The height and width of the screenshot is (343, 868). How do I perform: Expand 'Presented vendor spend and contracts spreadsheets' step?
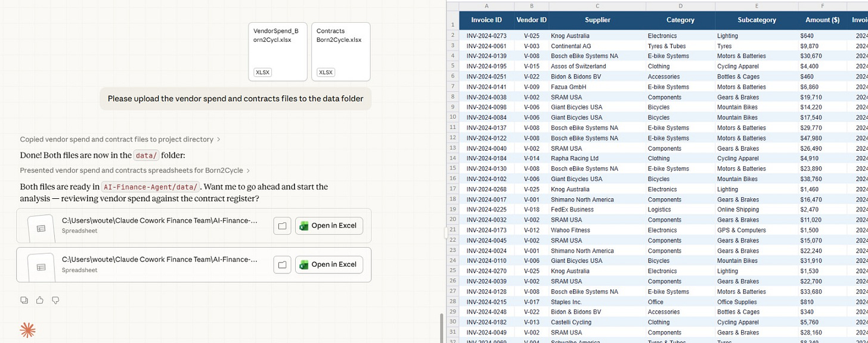pos(135,170)
